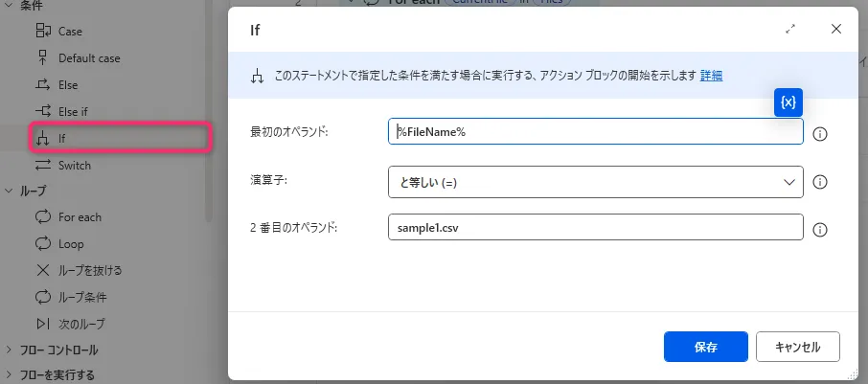Select the 次のループ action item
This screenshot has height=384, width=868.
[x=80, y=324]
